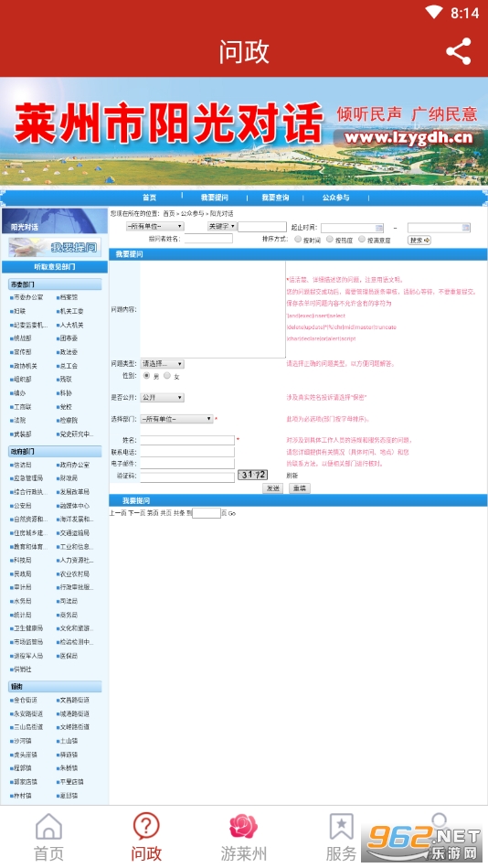
Task: Select the 按时间 sort radio button
Action: 298,239
